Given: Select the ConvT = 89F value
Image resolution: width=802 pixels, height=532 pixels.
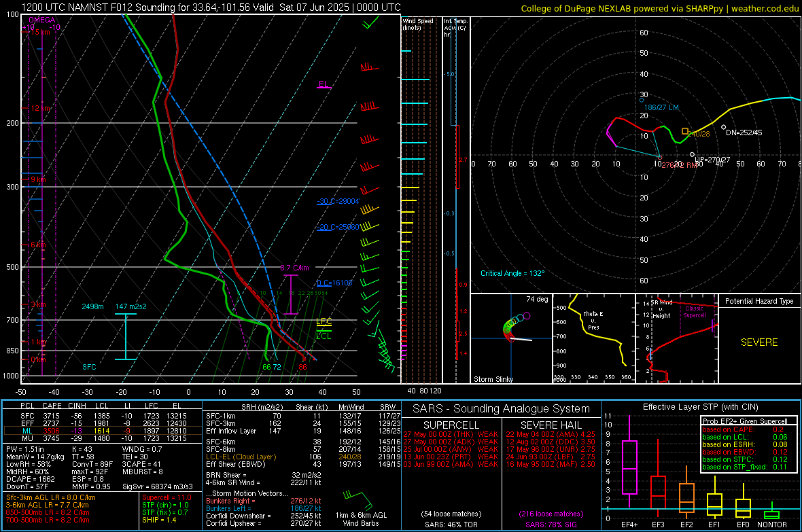Looking at the screenshot, I should [92, 465].
